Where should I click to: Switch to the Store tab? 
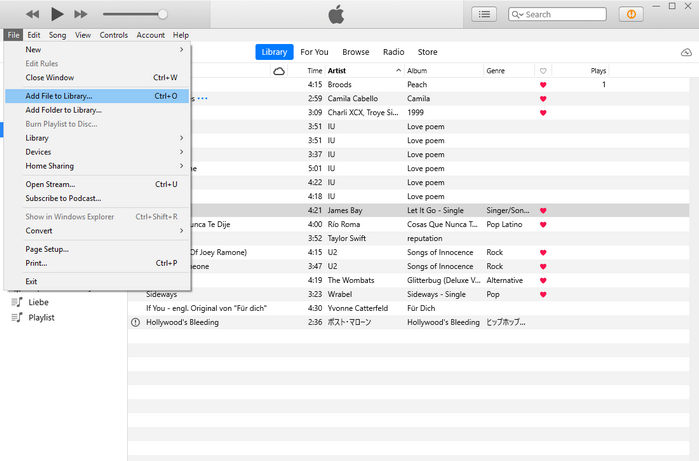coord(428,52)
